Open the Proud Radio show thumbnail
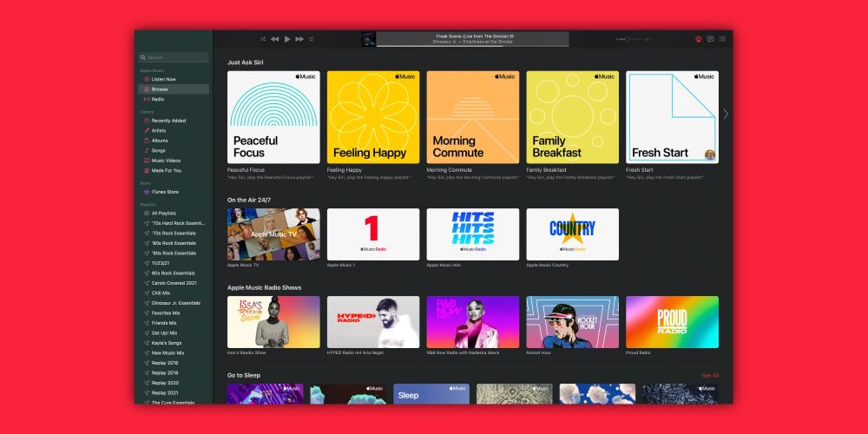Viewport: 868px width, 434px height. [x=672, y=322]
